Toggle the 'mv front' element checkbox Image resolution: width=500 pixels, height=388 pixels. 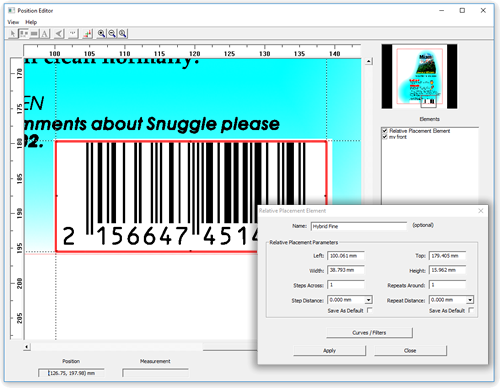(x=385, y=137)
